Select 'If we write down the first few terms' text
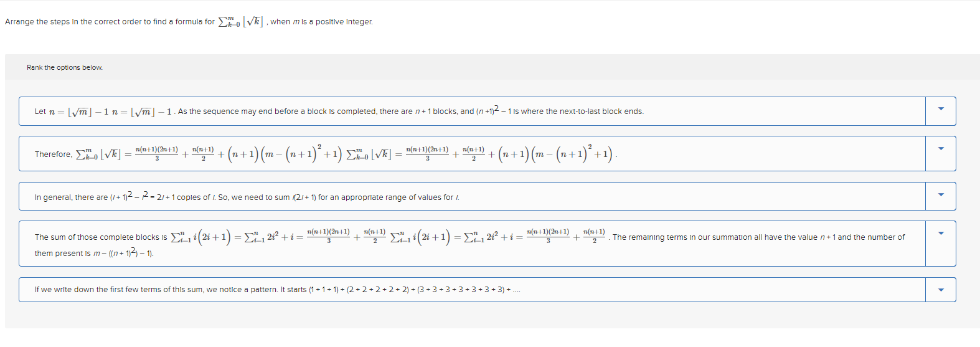Screen dimensions: 980x347 [x=278, y=290]
